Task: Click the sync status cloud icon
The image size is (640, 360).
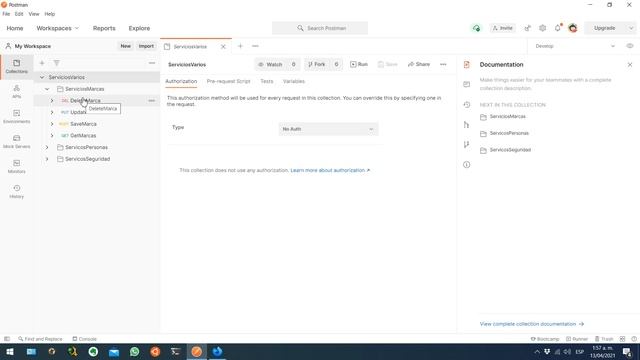Action: 476,28
